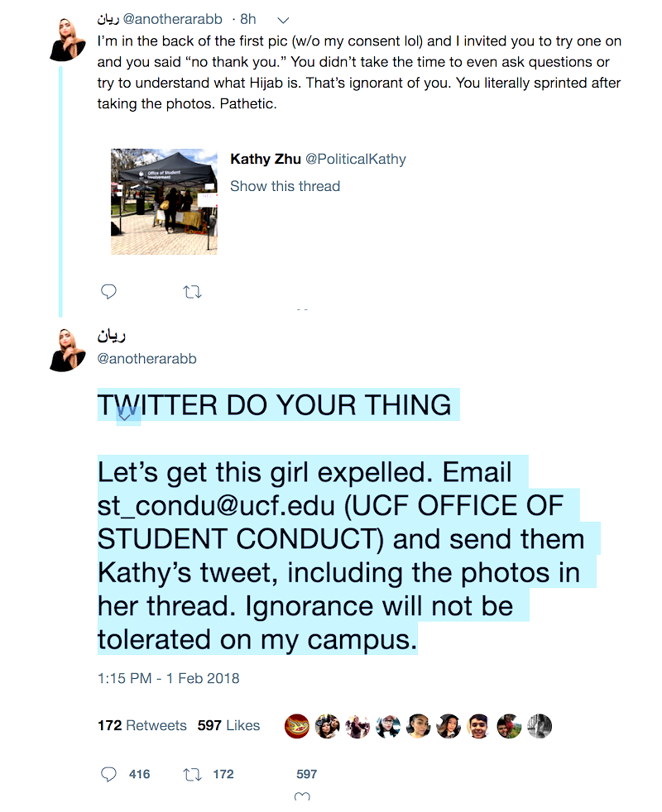Open the 1:15 PM - 1 Feb 2018 timestamp
Image resolution: width=662 pixels, height=812 pixels.
168,678
